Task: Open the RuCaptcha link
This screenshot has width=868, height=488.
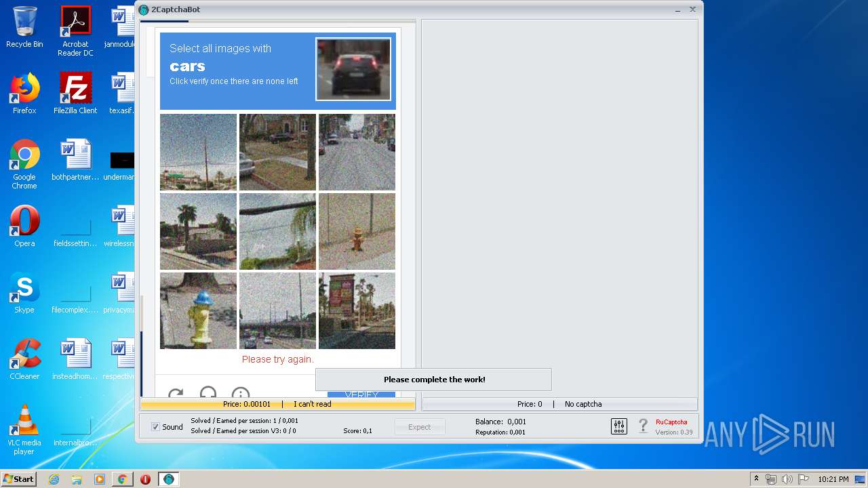Action: (x=671, y=422)
